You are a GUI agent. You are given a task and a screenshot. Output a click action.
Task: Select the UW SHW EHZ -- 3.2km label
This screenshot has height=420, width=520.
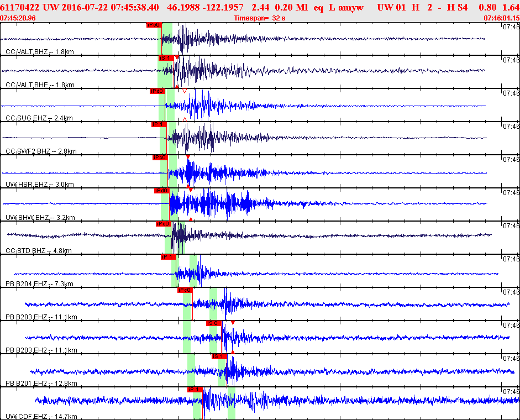pyautogui.click(x=40, y=218)
